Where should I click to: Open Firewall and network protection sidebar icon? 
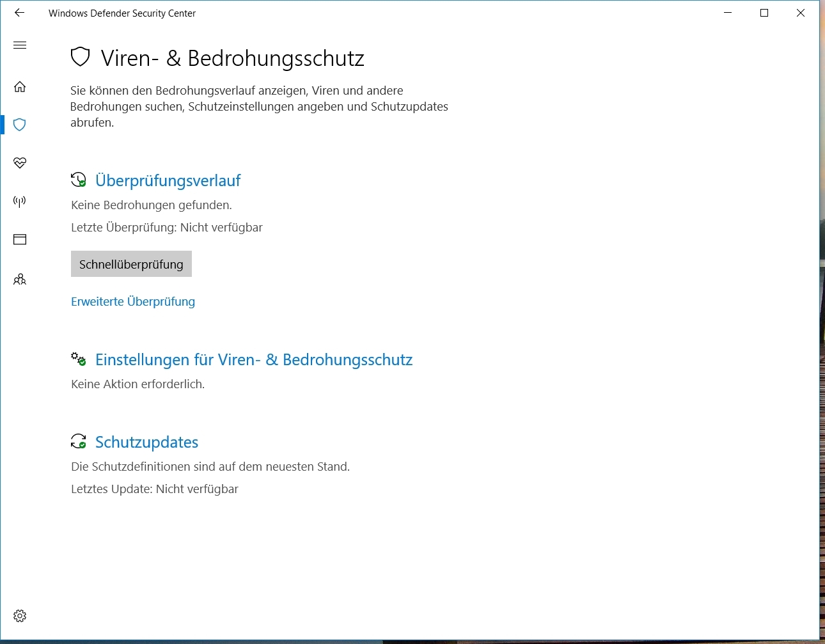(20, 201)
